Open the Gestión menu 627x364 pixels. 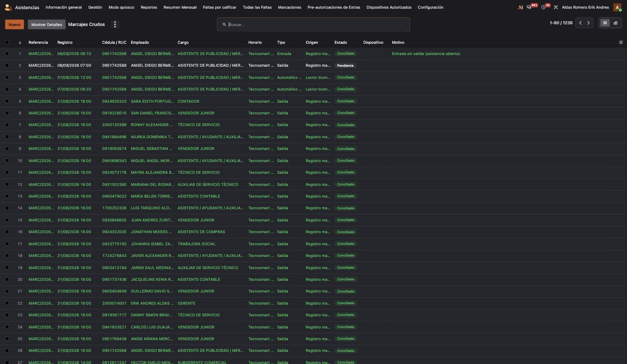tap(95, 7)
